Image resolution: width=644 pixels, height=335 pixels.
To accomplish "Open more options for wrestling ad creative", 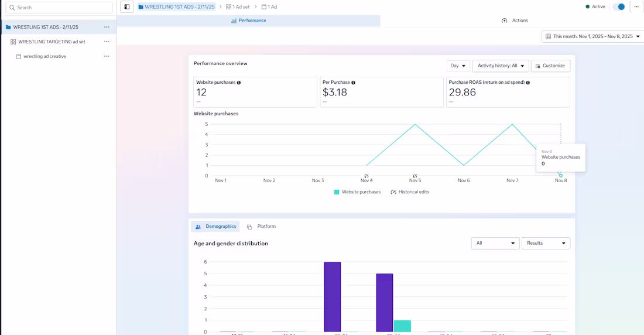I will coord(107,56).
